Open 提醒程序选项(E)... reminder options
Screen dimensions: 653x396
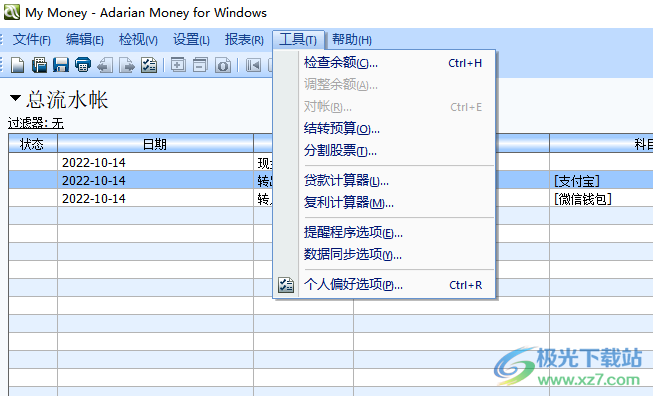(x=384, y=232)
